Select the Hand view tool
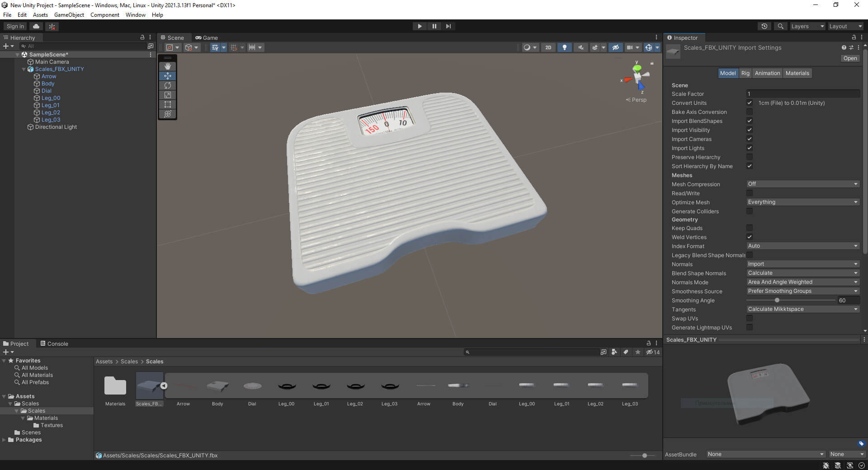868x470 pixels. tap(167, 66)
